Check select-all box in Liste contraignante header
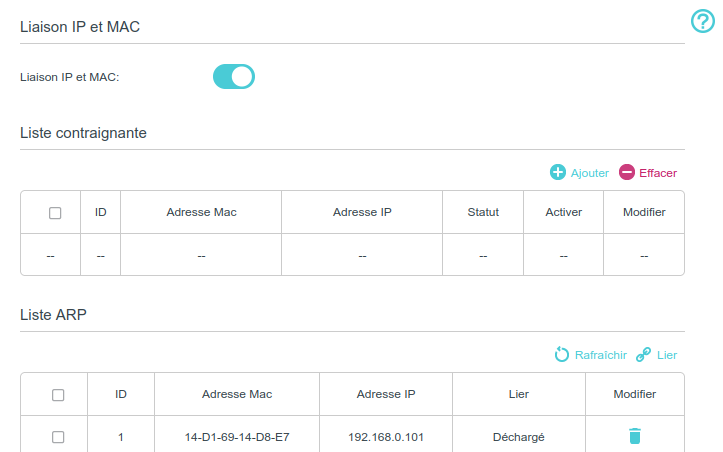Viewport: 723px width, 452px height. point(55,213)
